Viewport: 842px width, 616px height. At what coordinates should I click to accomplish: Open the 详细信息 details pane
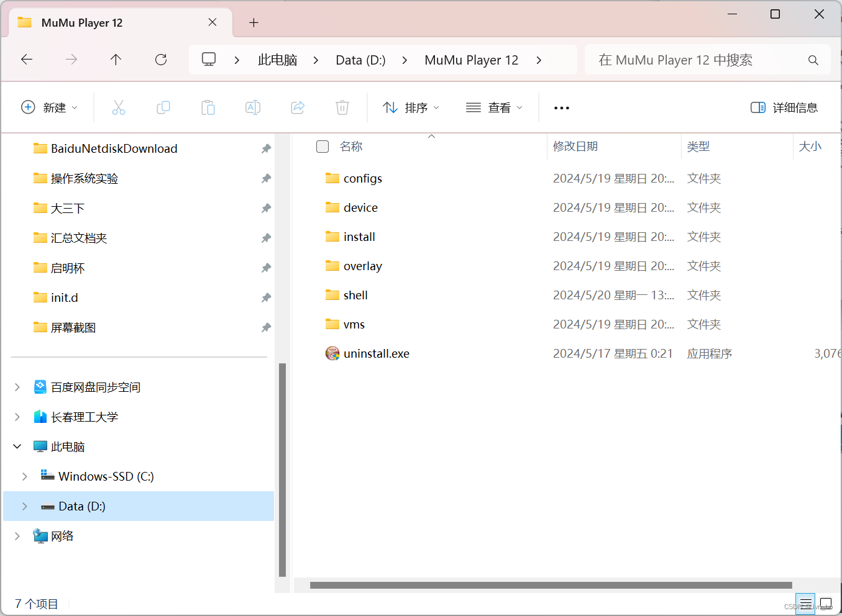click(x=784, y=107)
